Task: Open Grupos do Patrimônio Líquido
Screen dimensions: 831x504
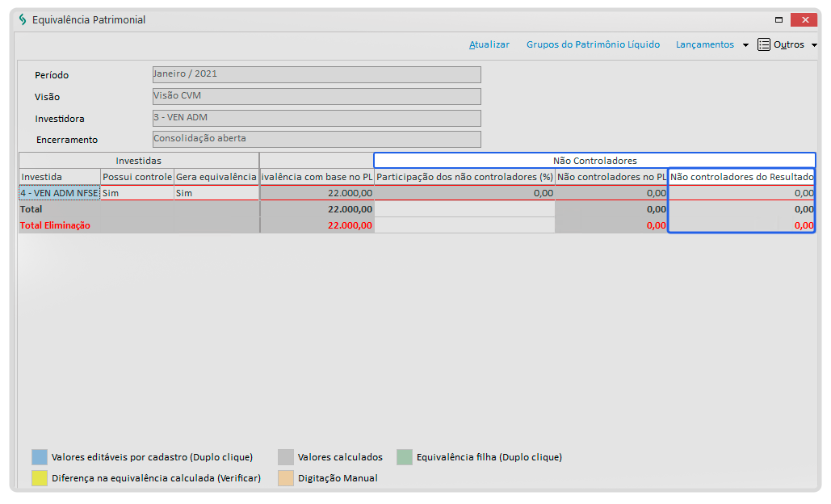Action: click(x=593, y=45)
